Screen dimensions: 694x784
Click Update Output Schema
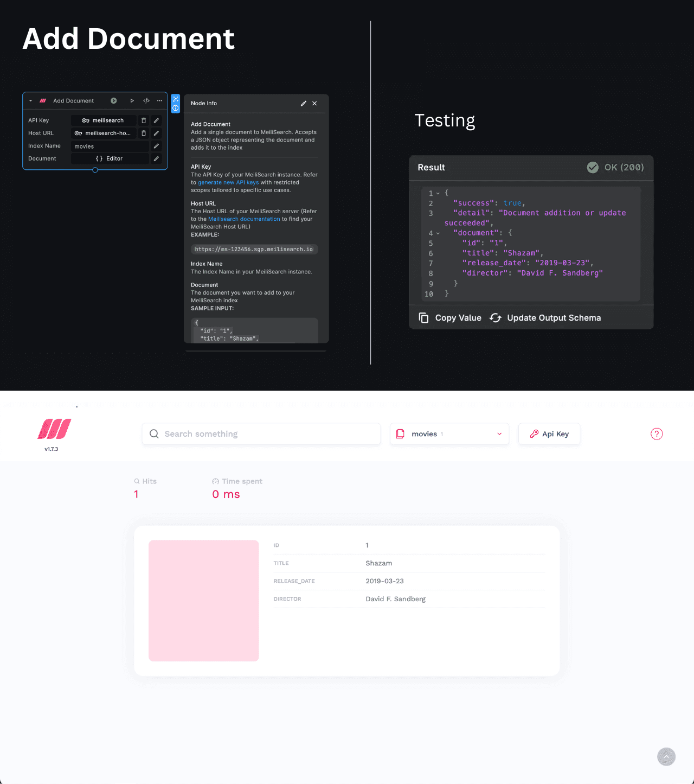click(545, 318)
